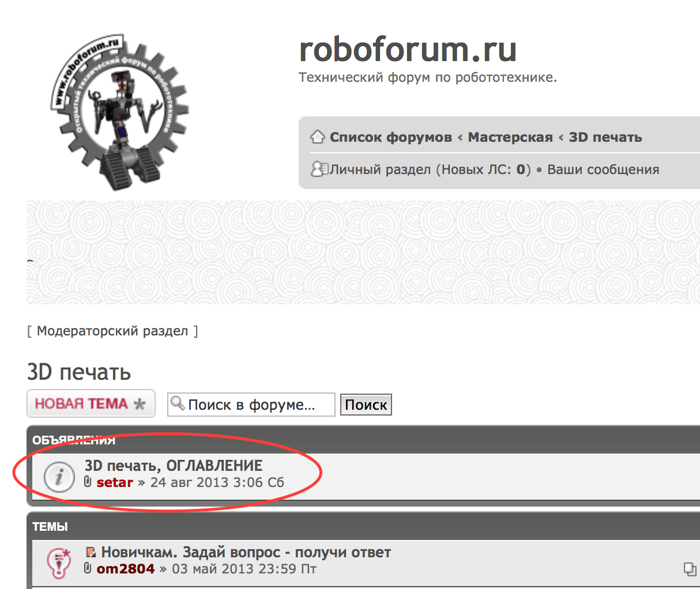
Task: Open topic Новичкам. Задай вопрос - получи ответ
Action: [x=246, y=552]
